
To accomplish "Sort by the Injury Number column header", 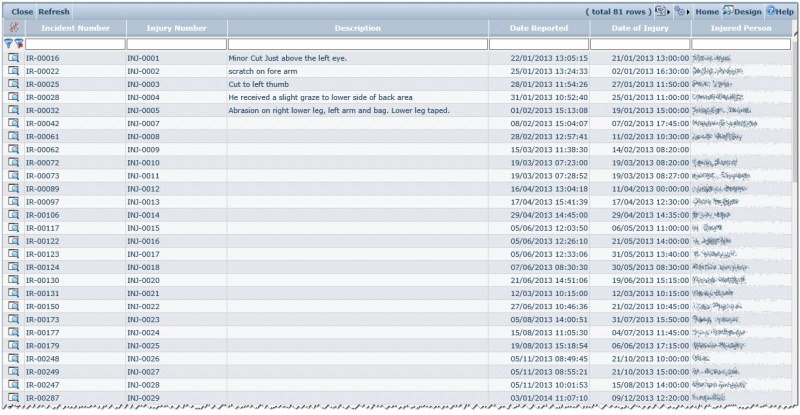I will click(177, 28).
